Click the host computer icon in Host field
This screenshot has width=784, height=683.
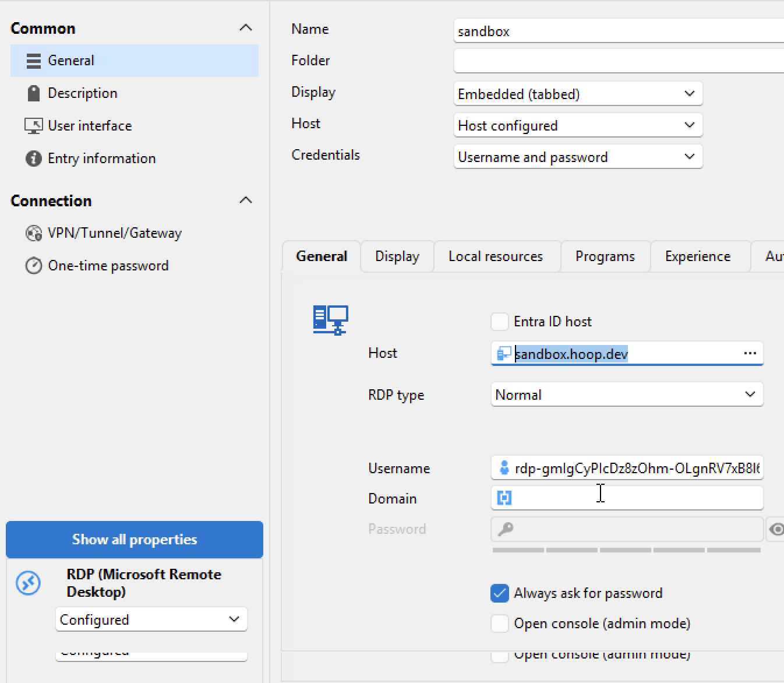pyautogui.click(x=504, y=354)
